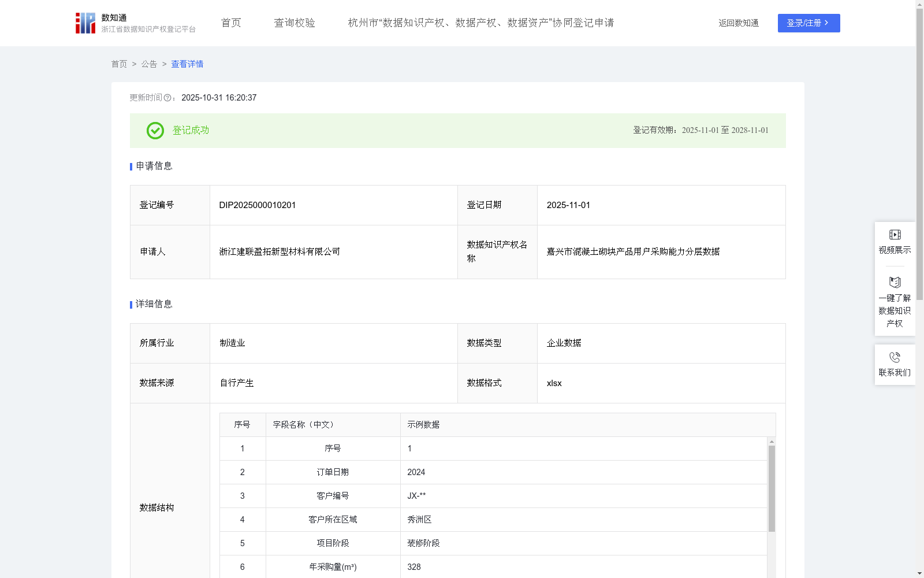Viewport: 924px width, 578px height.
Task: Click the 订单日期 field row
Action: click(494, 472)
